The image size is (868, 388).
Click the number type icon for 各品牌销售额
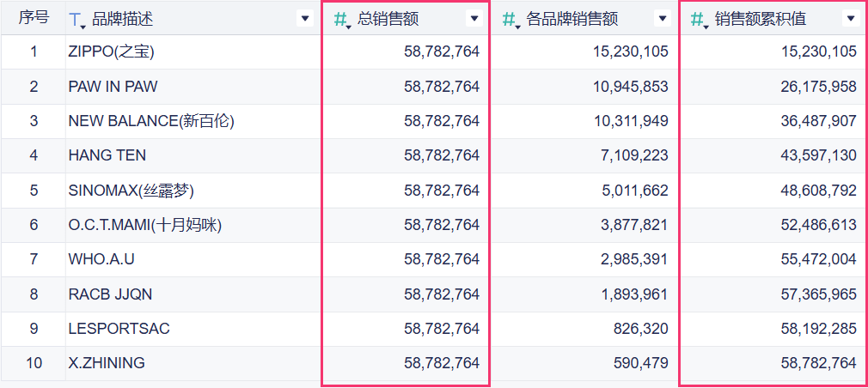pos(511,20)
